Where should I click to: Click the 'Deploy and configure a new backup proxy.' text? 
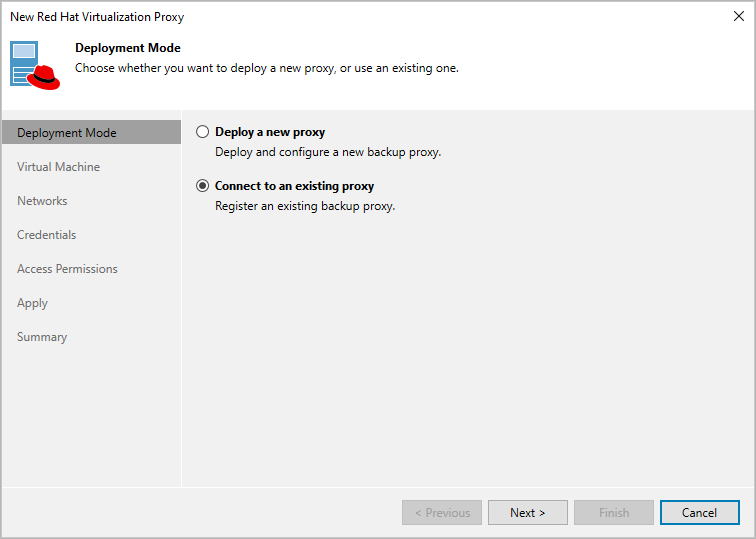(x=328, y=152)
